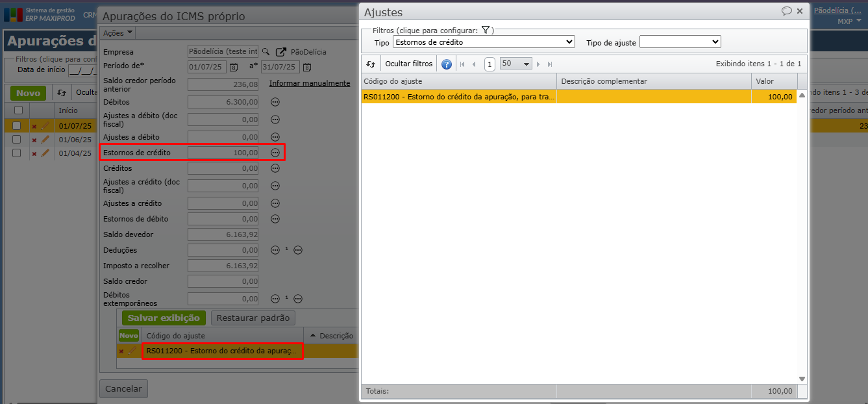Open the Tipo de ajuste dropdown

pos(680,42)
